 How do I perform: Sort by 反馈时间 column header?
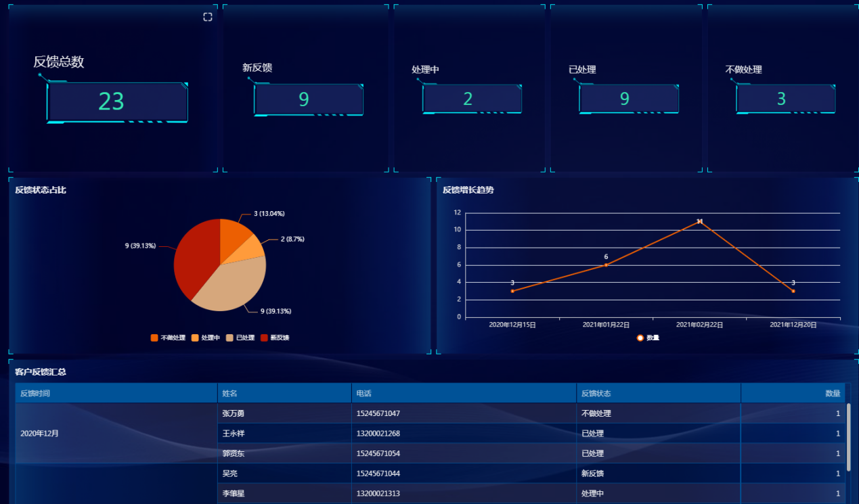point(35,393)
